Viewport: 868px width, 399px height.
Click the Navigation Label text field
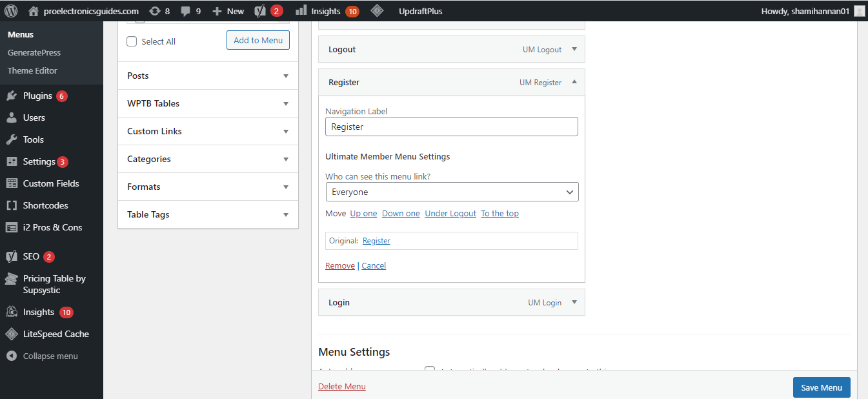coord(452,127)
